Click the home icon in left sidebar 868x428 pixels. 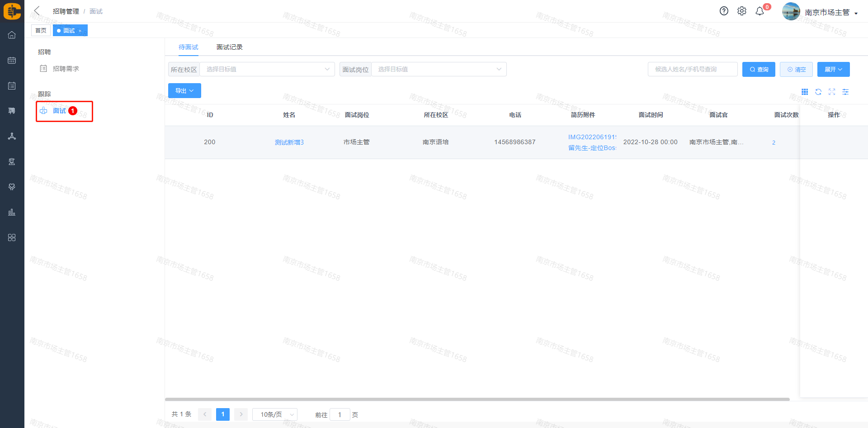tap(12, 35)
